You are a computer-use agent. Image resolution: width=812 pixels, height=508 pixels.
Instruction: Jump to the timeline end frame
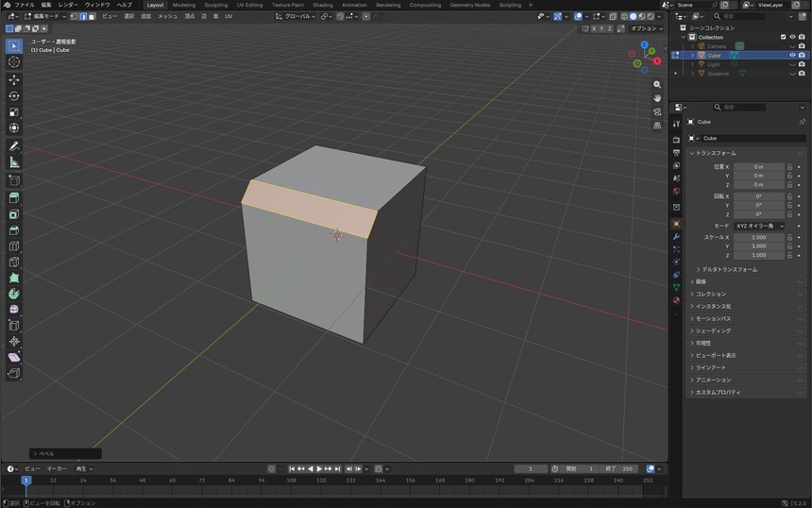(x=338, y=468)
